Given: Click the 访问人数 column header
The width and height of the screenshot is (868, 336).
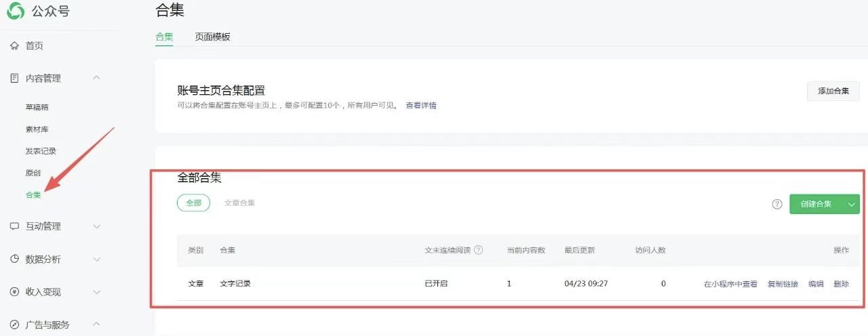Looking at the screenshot, I should pyautogui.click(x=650, y=250).
